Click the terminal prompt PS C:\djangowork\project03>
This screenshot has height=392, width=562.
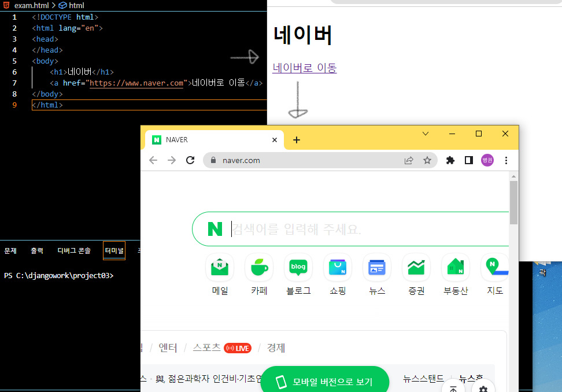pyautogui.click(x=59, y=276)
